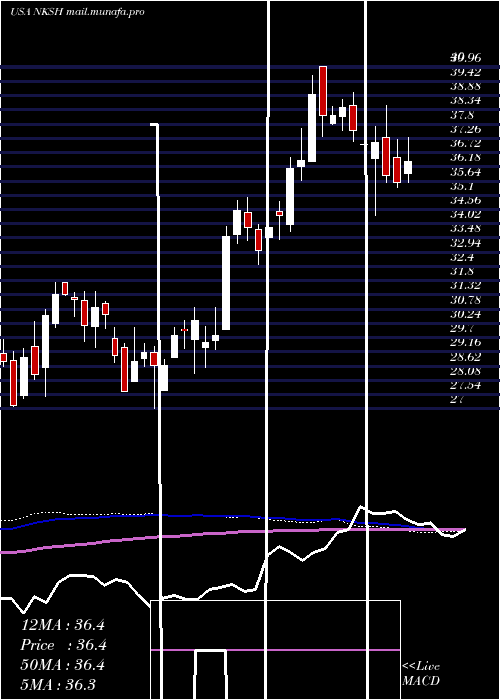Screen dimensions: 500x700
Task: Select the 34.56 price axis label
Action: tap(465, 200)
